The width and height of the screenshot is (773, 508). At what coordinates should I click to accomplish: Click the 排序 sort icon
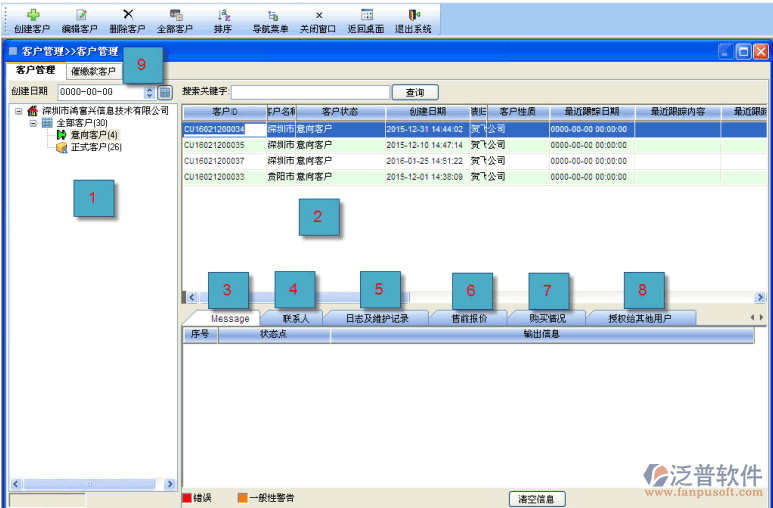(x=223, y=15)
